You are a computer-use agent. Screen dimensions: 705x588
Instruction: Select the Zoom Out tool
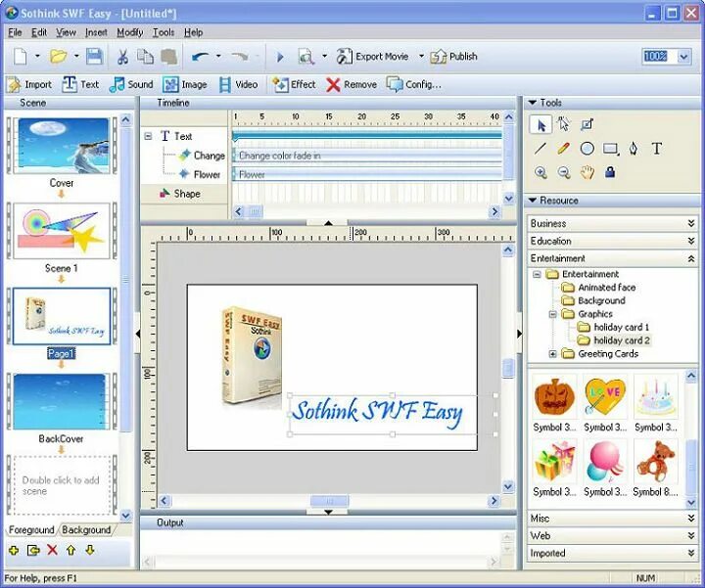564,172
